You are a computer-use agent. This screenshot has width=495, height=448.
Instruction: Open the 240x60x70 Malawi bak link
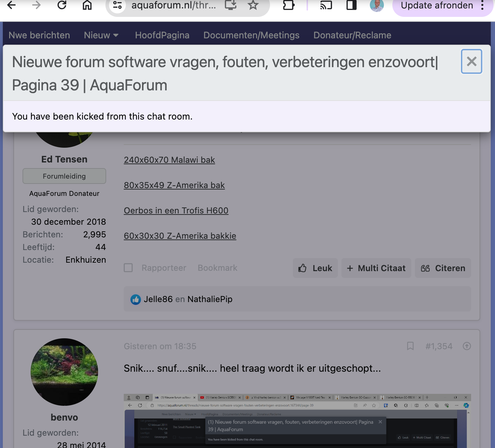pyautogui.click(x=169, y=160)
